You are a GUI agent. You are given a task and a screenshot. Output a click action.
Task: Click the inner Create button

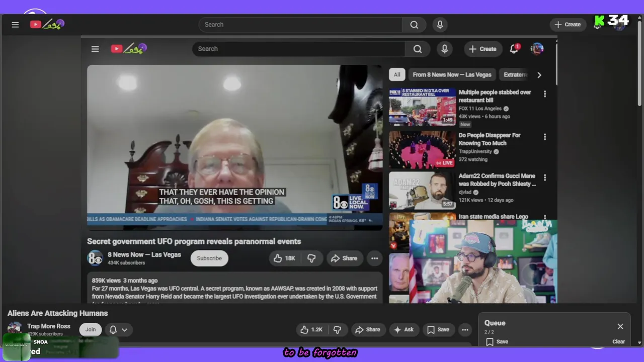pyautogui.click(x=483, y=49)
